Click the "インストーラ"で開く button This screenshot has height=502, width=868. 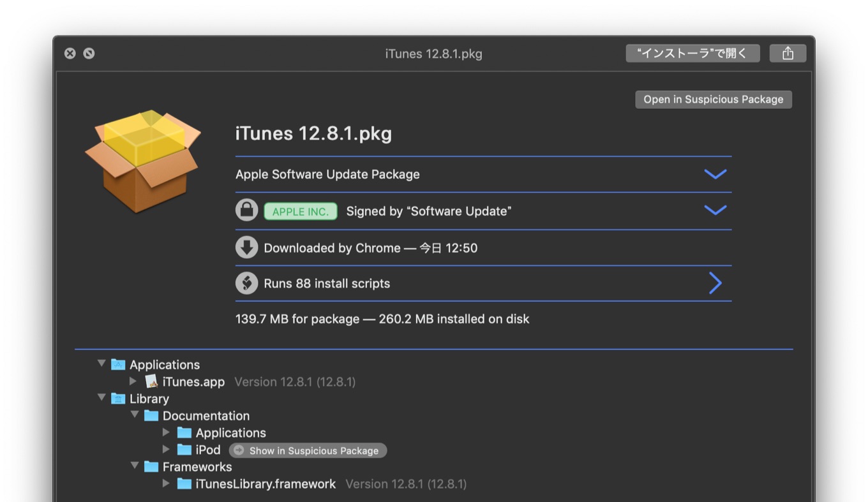tap(692, 54)
